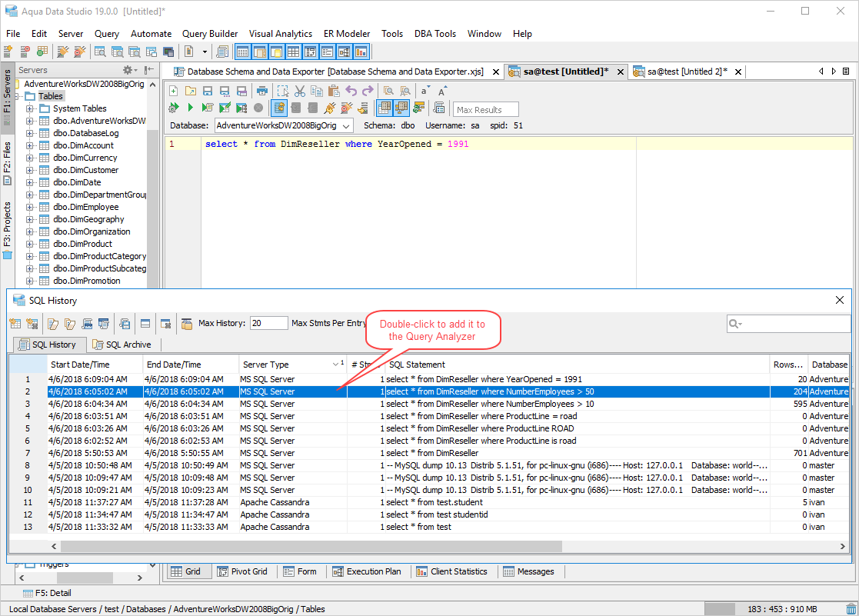This screenshot has height=616, width=859.
Task: Select the dbo.DimGeography table in tree
Action: click(x=88, y=219)
